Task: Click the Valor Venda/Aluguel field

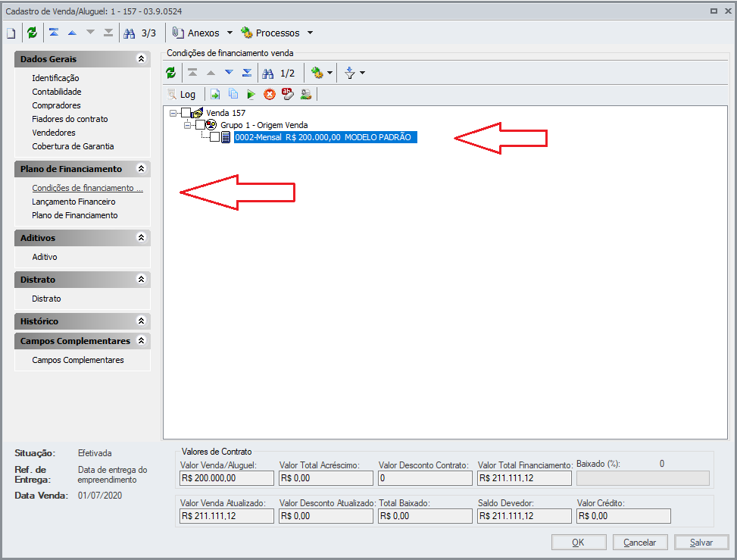Action: coord(226,478)
